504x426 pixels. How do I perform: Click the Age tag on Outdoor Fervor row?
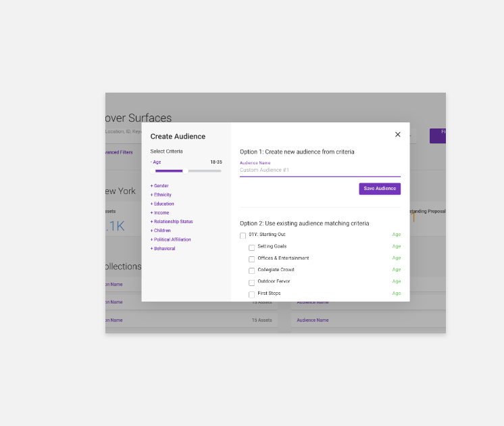(397, 281)
